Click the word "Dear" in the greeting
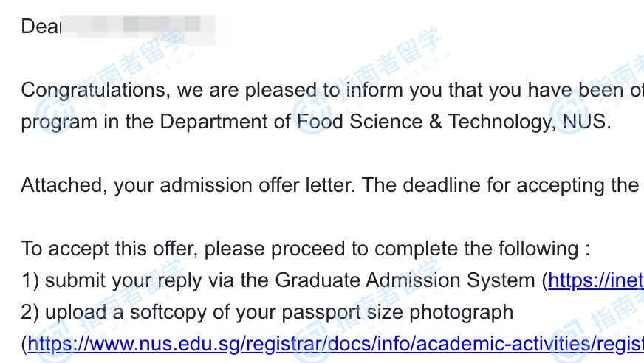644x363 pixels. pyautogui.click(x=41, y=27)
